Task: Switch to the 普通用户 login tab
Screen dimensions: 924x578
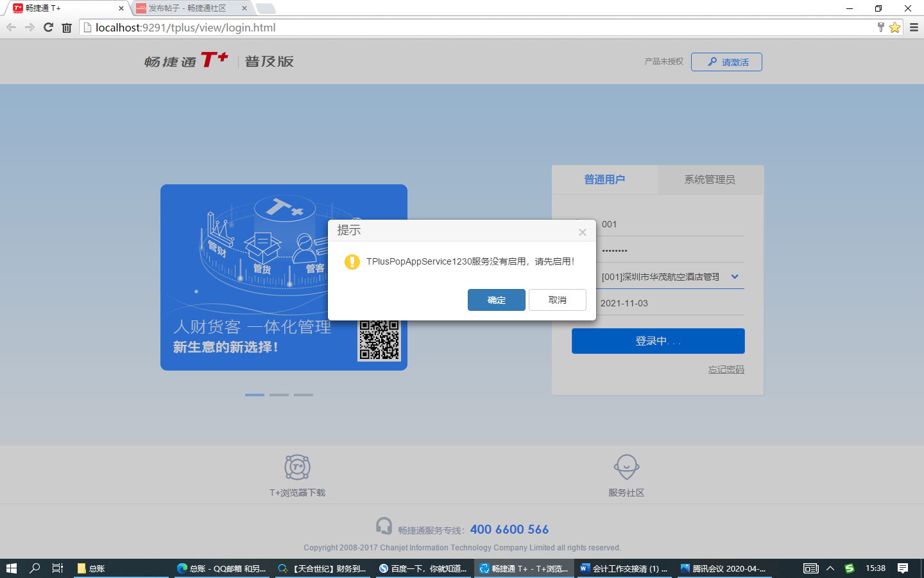Action: [604, 180]
